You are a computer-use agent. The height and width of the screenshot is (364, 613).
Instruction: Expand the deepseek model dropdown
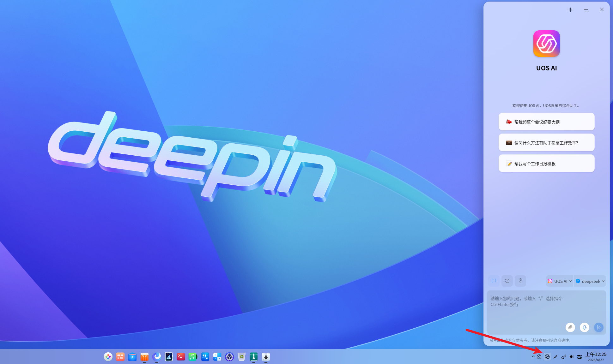(x=590, y=281)
